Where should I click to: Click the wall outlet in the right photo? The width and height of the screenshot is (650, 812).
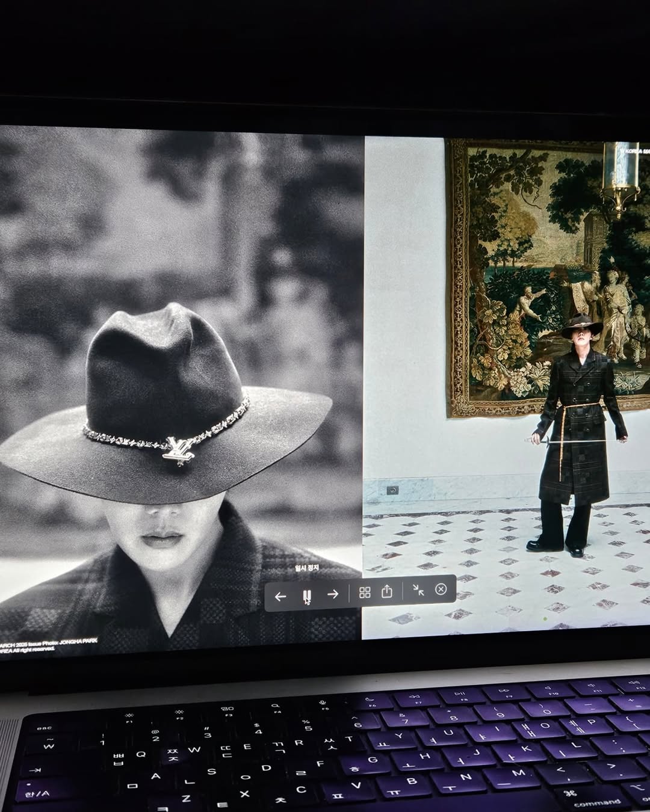(x=392, y=490)
